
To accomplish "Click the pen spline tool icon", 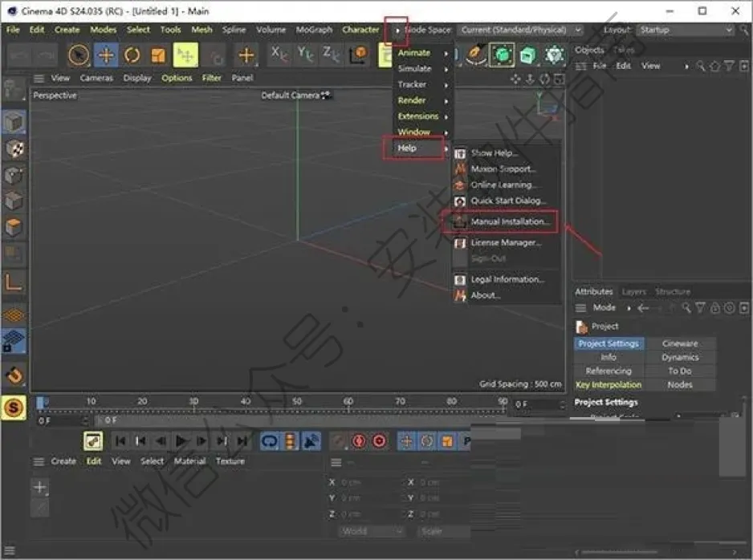I will click(x=475, y=54).
